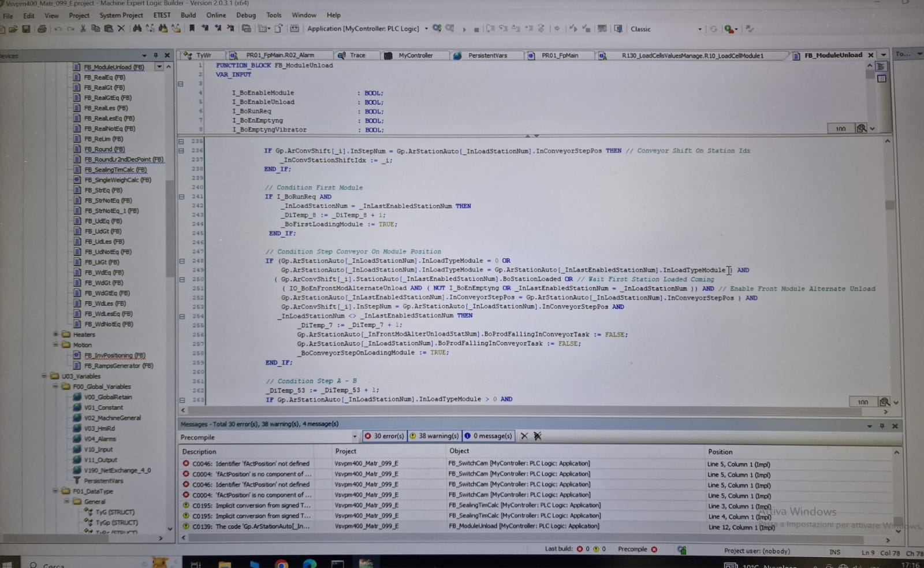
Task: Click the Description column header
Action: [199, 451]
